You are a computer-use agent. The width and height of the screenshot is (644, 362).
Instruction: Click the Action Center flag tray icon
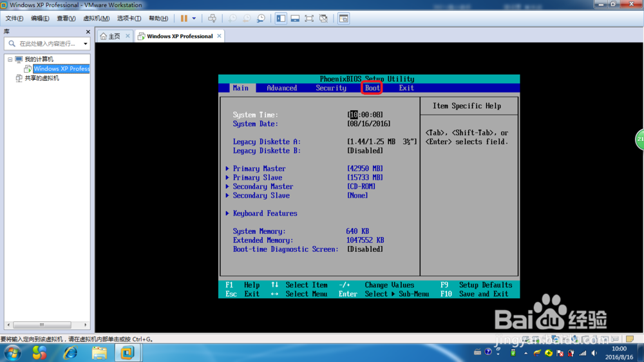pyautogui.click(x=560, y=353)
